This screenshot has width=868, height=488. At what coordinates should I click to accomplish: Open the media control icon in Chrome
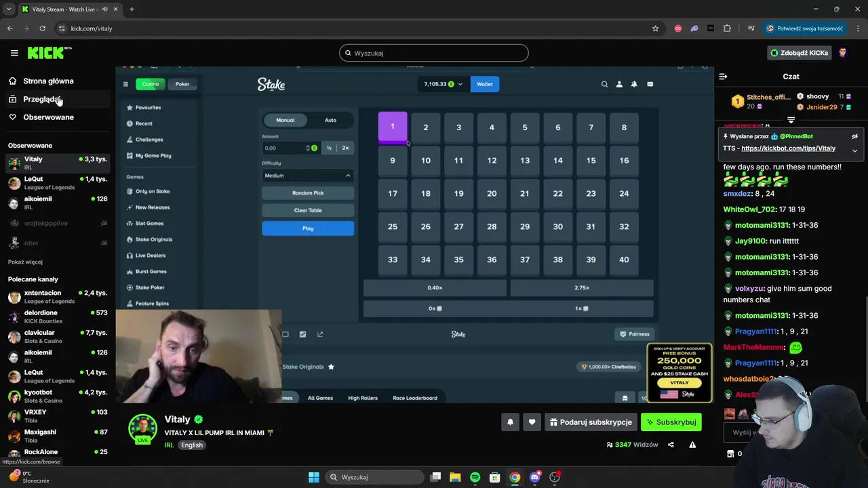pyautogui.click(x=751, y=28)
